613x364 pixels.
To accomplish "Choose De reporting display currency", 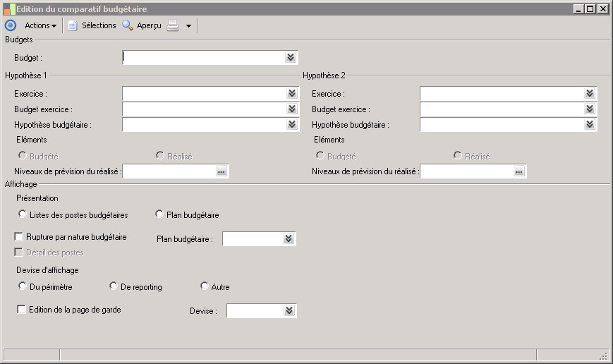I will click(114, 286).
